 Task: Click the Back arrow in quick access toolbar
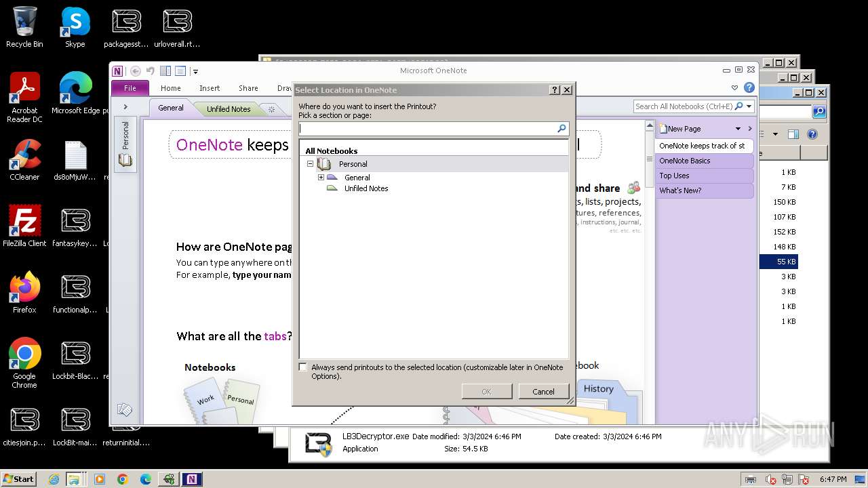(136, 70)
